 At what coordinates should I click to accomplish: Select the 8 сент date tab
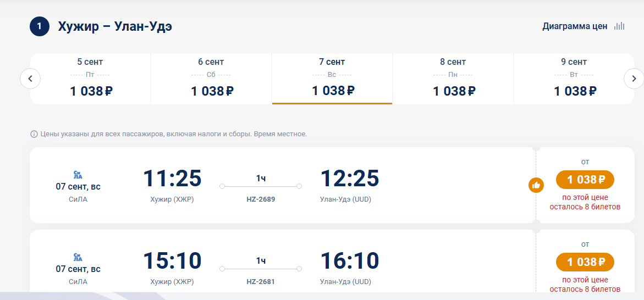pyautogui.click(x=453, y=79)
